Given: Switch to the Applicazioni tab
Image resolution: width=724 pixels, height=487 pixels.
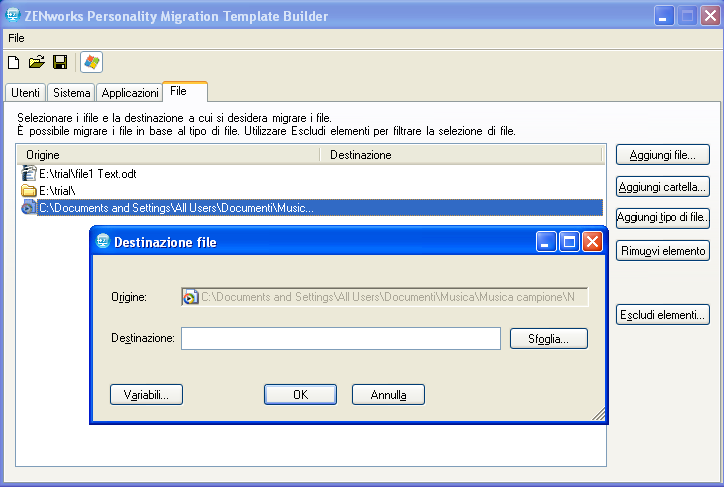Looking at the screenshot, I should click(130, 93).
